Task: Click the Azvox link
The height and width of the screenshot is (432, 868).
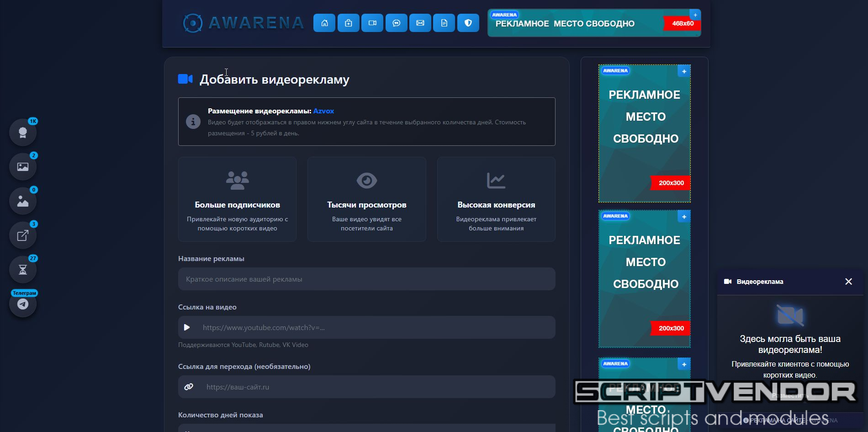Action: click(323, 111)
